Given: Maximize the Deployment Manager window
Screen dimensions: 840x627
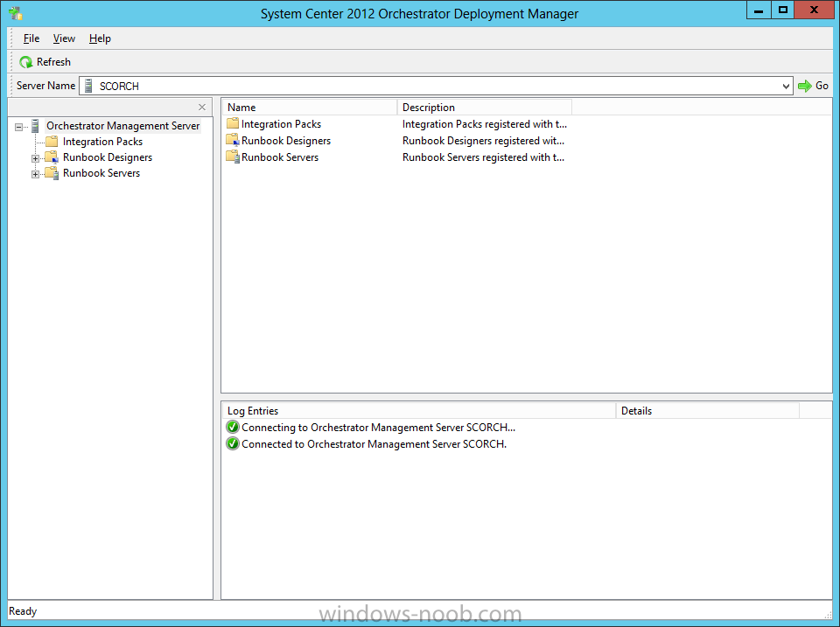Looking at the screenshot, I should point(782,10).
